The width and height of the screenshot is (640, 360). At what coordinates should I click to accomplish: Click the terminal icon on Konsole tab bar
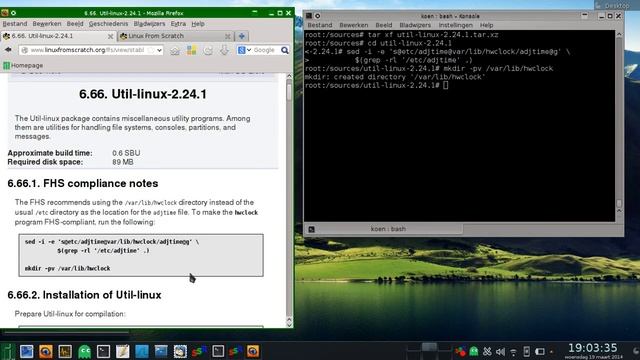pyautogui.click(x=311, y=229)
